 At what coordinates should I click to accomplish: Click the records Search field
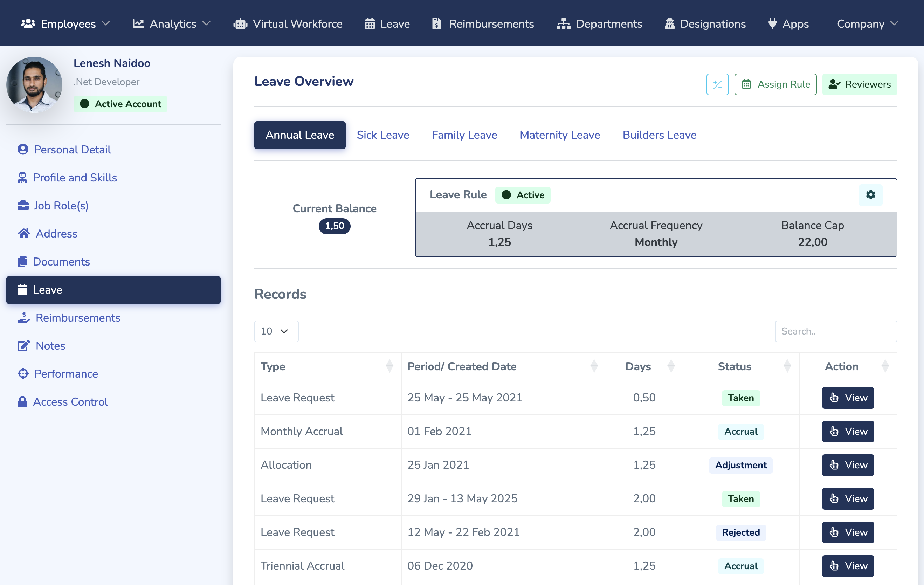coord(836,331)
